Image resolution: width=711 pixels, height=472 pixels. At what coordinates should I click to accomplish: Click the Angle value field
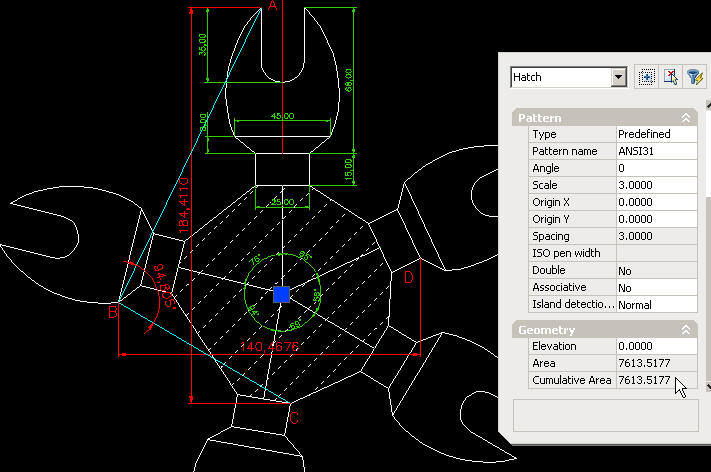pos(657,168)
